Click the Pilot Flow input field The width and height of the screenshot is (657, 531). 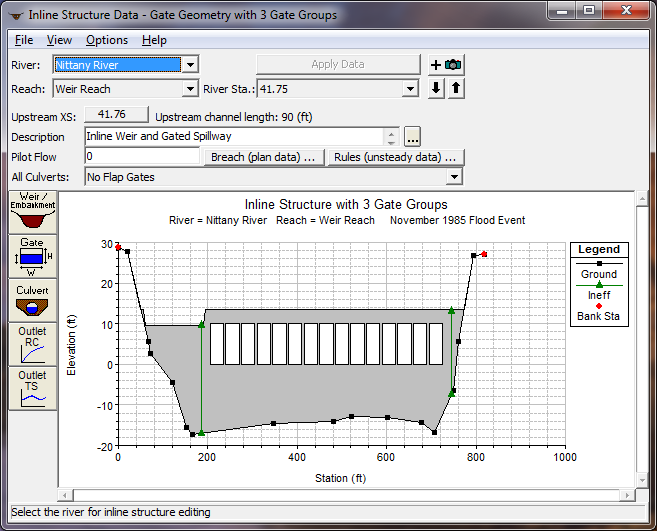tap(142, 157)
